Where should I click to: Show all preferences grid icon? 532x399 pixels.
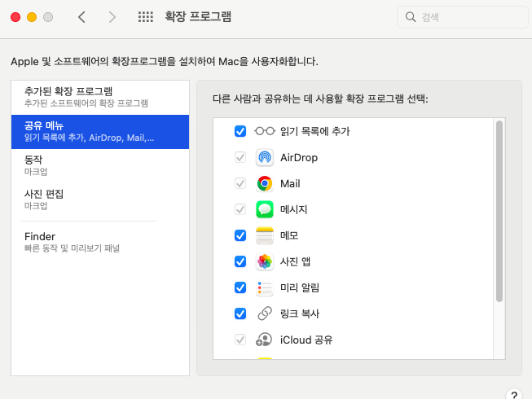tap(146, 17)
